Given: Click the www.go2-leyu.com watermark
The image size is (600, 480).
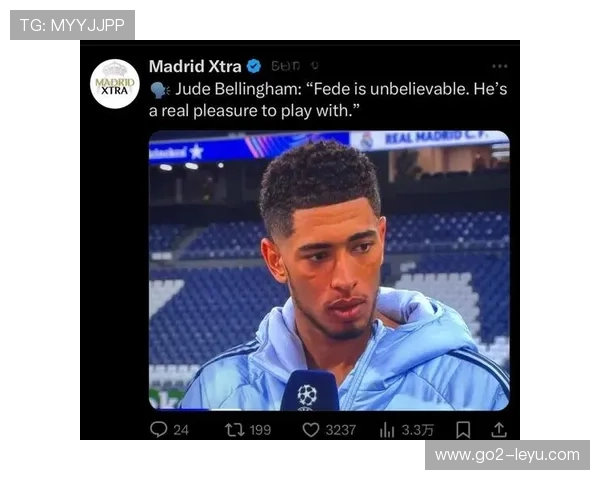Looking at the screenshot, I should (507, 455).
